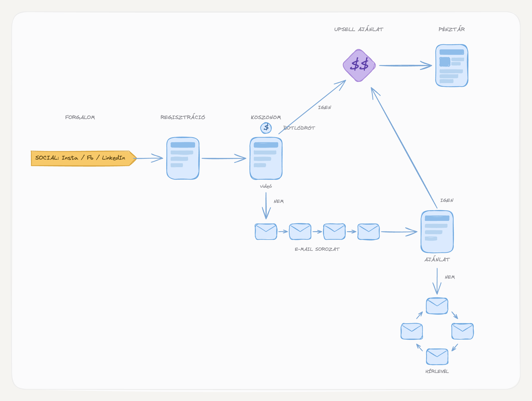Select the UPSELL AJÁNLAT text label
This screenshot has width=532, height=401.
(359, 29)
